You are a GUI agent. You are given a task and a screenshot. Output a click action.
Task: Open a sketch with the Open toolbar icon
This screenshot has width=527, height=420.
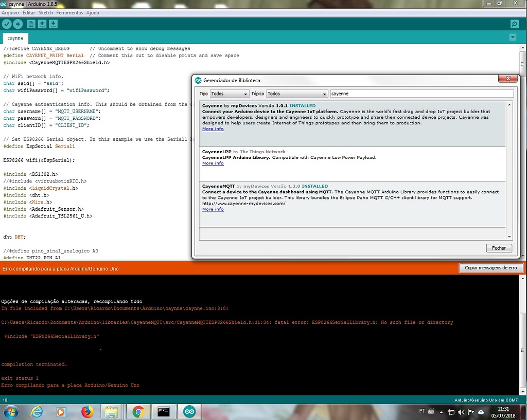coord(42,23)
